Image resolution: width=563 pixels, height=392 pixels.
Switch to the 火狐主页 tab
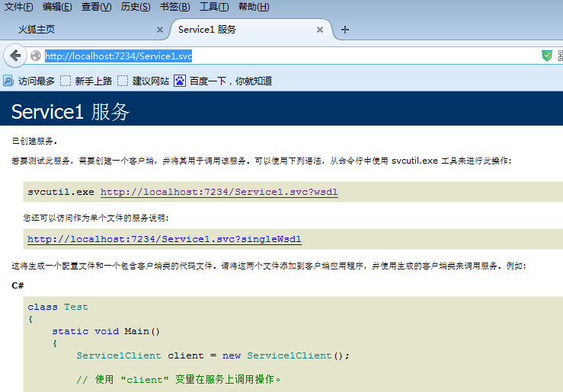(85, 30)
